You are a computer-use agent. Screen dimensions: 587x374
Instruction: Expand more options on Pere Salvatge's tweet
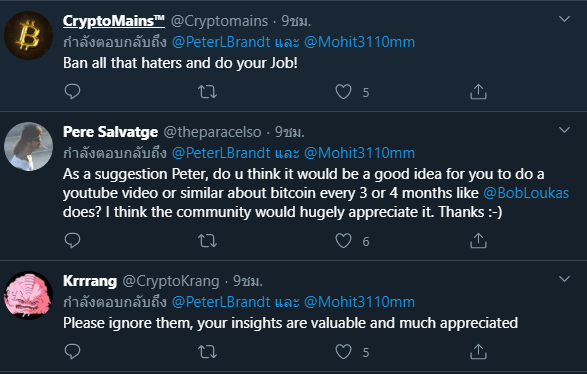tap(564, 130)
